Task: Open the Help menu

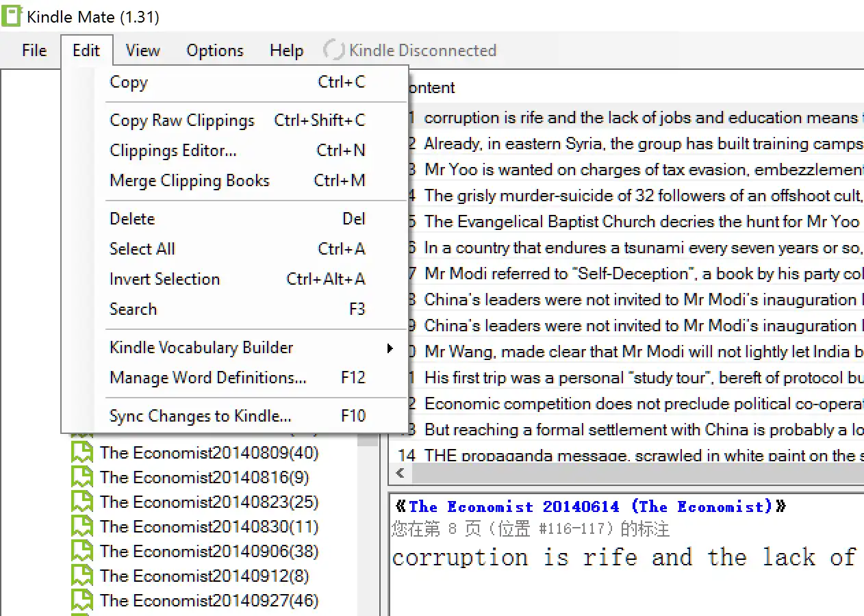Action: tap(286, 51)
